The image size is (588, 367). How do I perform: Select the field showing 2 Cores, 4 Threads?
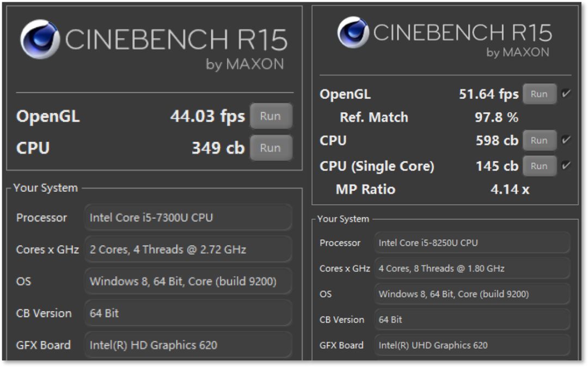188,249
